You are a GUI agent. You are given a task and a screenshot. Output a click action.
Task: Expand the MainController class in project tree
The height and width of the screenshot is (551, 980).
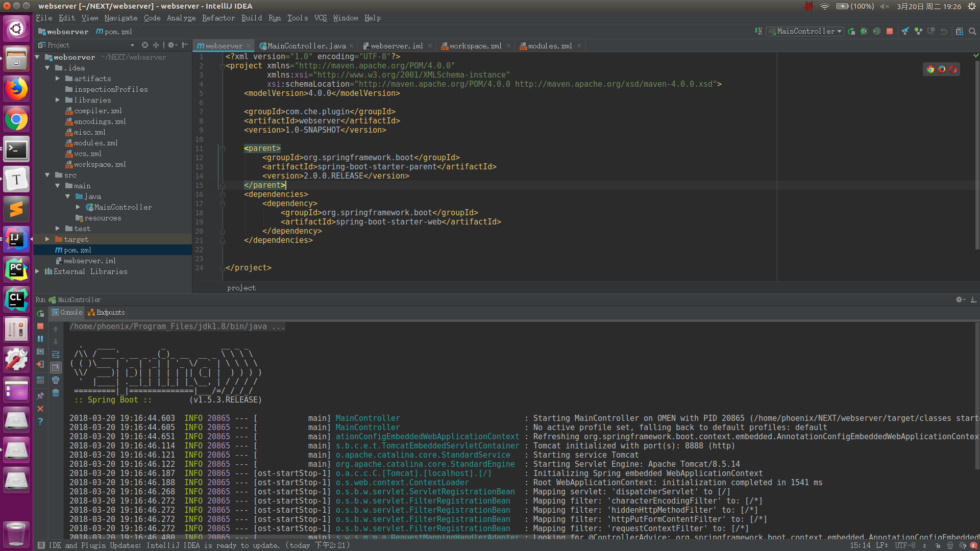coord(77,207)
